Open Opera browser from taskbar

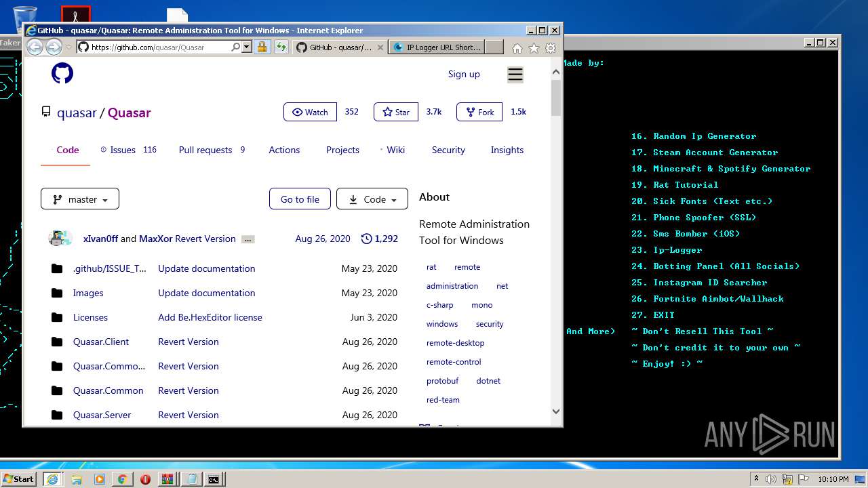(x=145, y=479)
